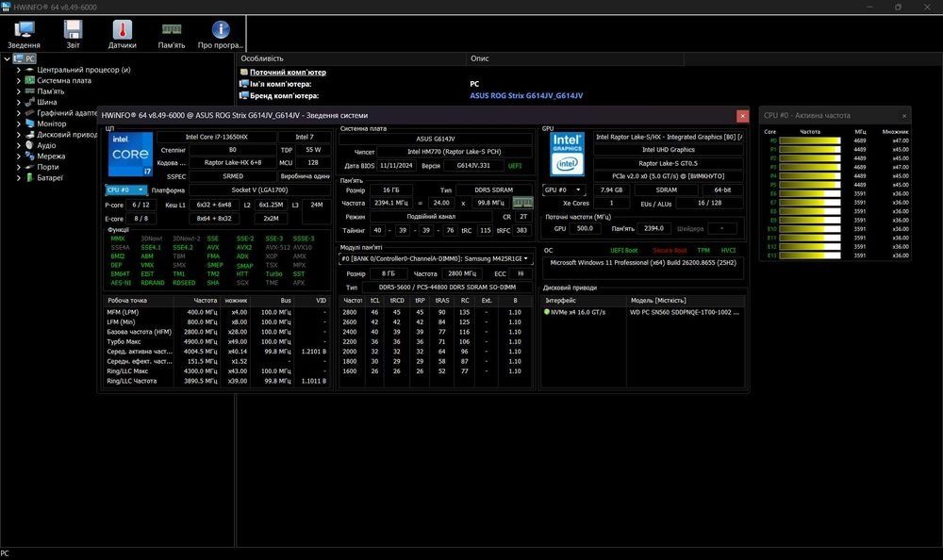Click the computer icon beside Ім'я комп'ютера
This screenshot has height=560, width=943.
pyautogui.click(x=243, y=84)
